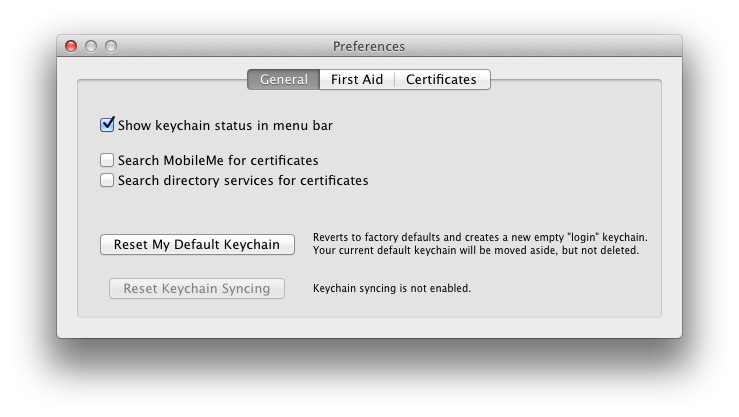Switch to the General tab
The width and height of the screenshot is (739, 417).
pyautogui.click(x=284, y=79)
